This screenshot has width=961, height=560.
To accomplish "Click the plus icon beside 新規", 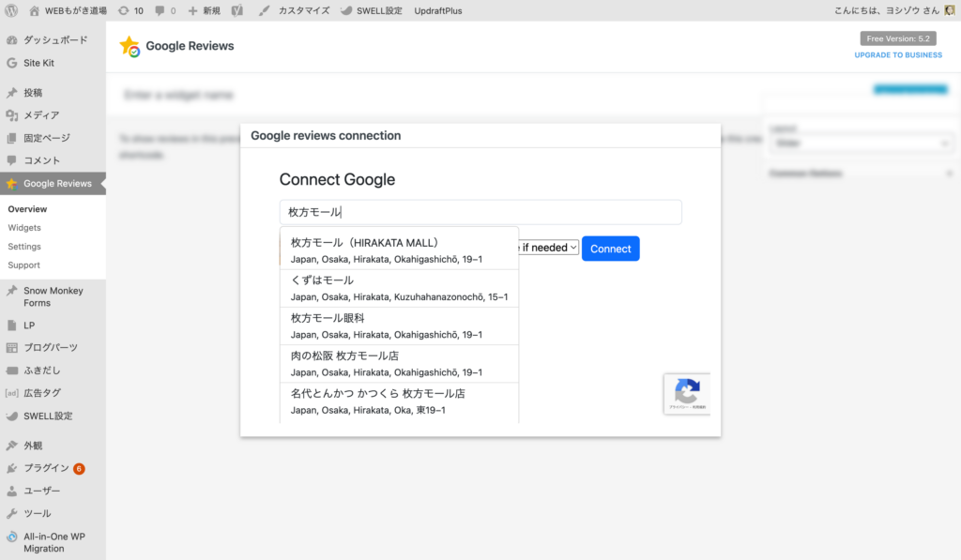I will [192, 10].
